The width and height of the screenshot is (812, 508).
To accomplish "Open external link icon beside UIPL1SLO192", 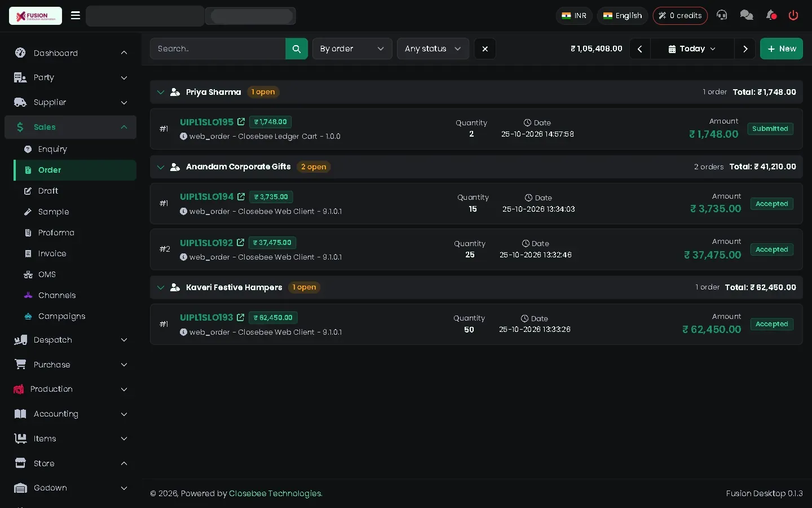I will (241, 243).
